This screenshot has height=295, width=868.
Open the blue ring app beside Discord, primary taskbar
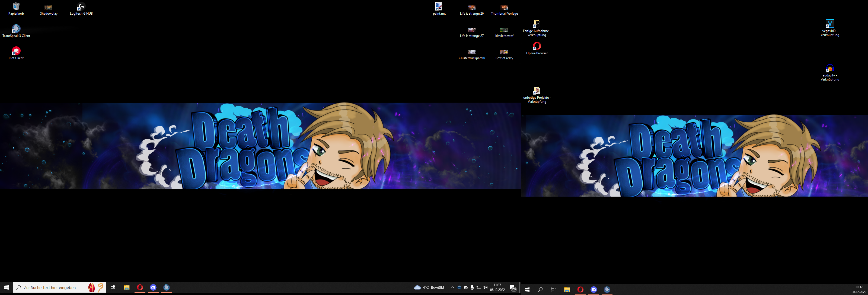coord(167,287)
